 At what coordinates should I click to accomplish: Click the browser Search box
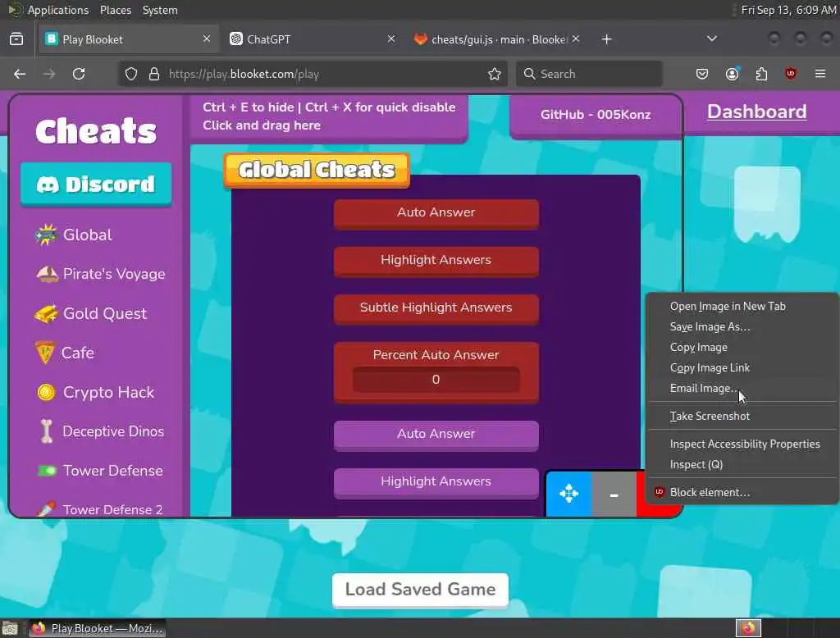[x=589, y=74]
